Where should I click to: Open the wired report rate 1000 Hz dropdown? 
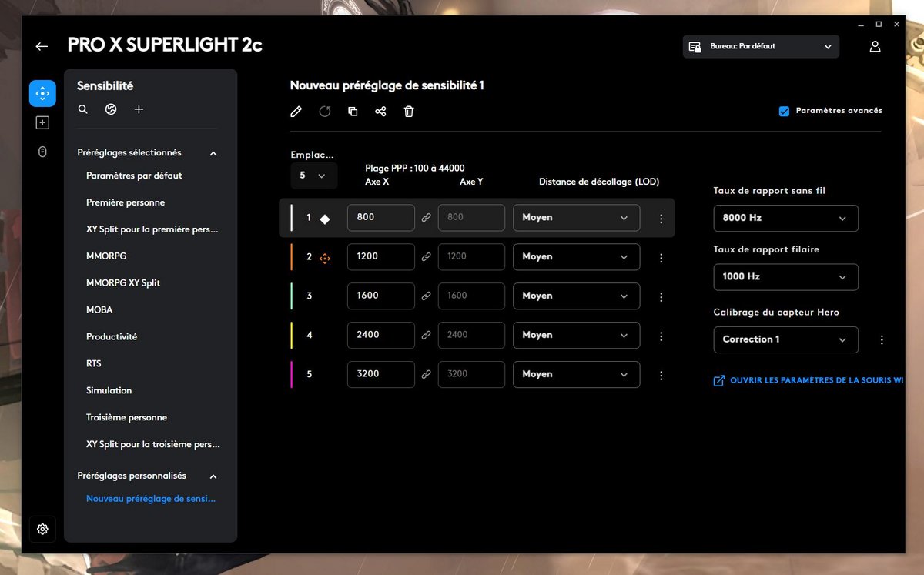click(785, 277)
